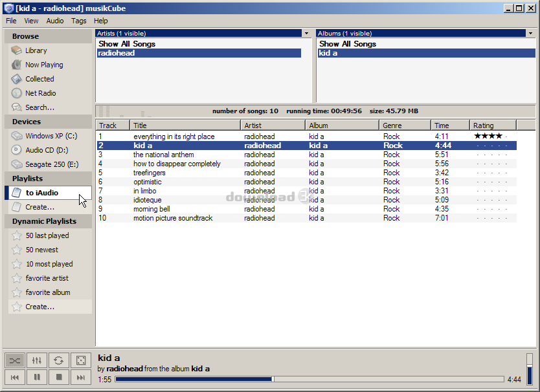540x392 pixels.
Task: Select the Audio CD (D:) disc icon
Action: [x=16, y=150]
